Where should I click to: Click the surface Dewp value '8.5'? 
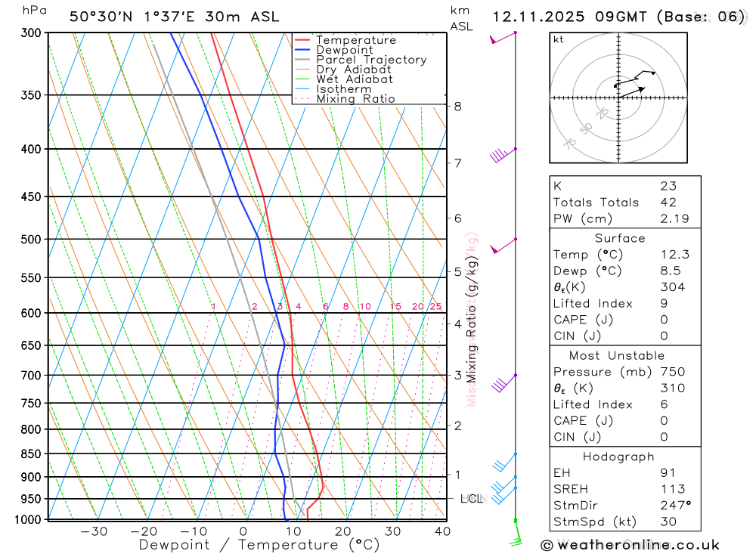point(670,271)
